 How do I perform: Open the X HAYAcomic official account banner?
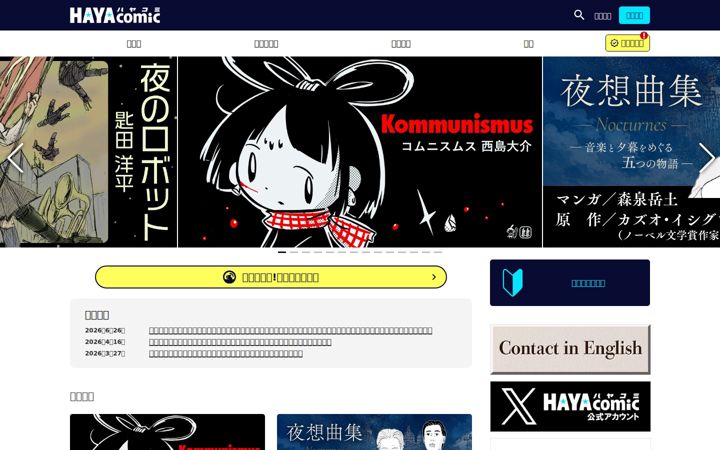[570, 406]
